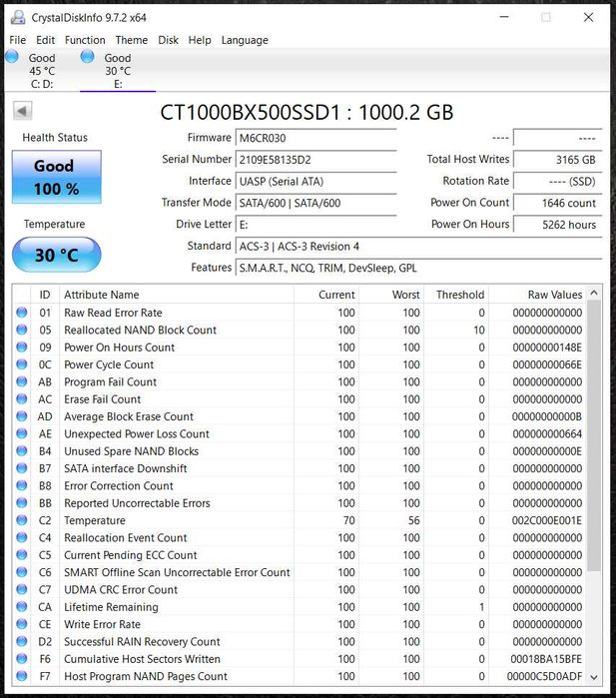Click raw value 0000000148E
The height and width of the screenshot is (698, 616).
pos(547,347)
